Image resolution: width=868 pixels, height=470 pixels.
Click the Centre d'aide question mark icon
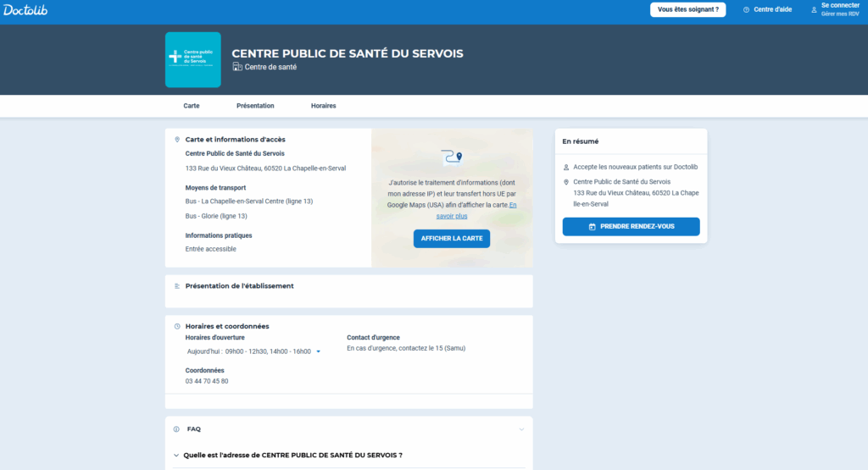746,10
